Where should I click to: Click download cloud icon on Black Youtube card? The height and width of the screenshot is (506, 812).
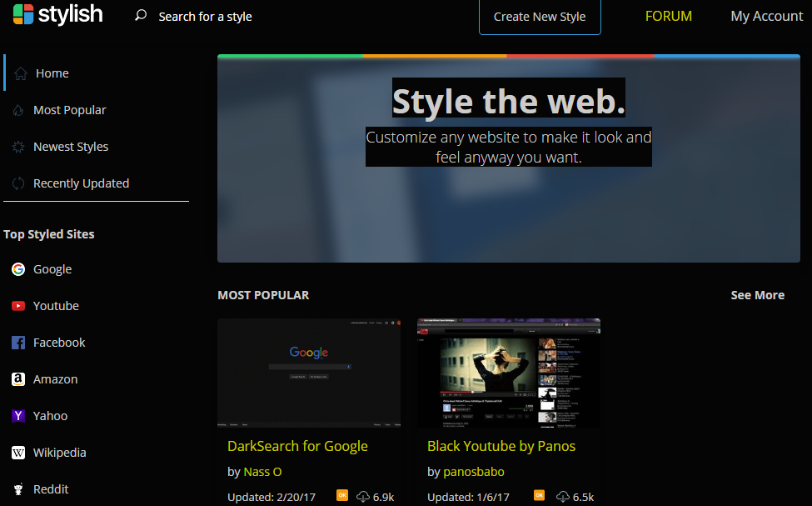pos(563,497)
